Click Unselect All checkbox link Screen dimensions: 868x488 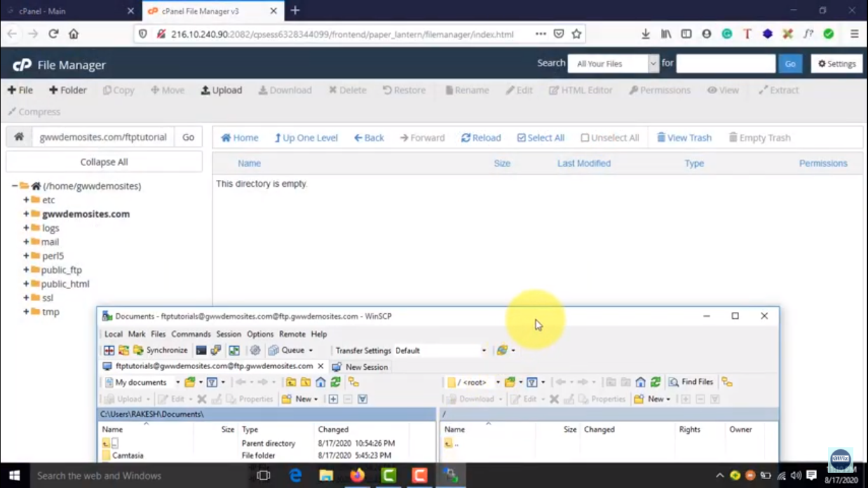click(x=610, y=138)
